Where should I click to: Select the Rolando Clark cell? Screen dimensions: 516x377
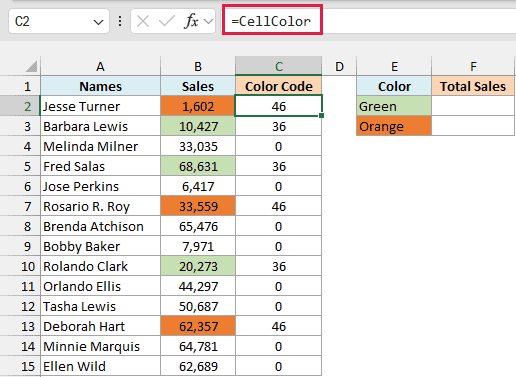point(100,266)
